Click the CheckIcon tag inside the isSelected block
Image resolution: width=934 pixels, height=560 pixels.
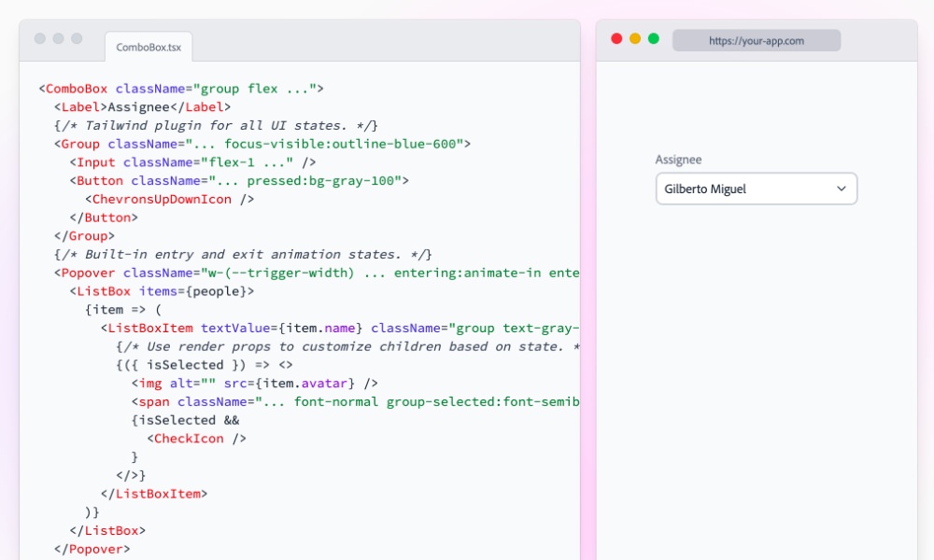(191, 438)
